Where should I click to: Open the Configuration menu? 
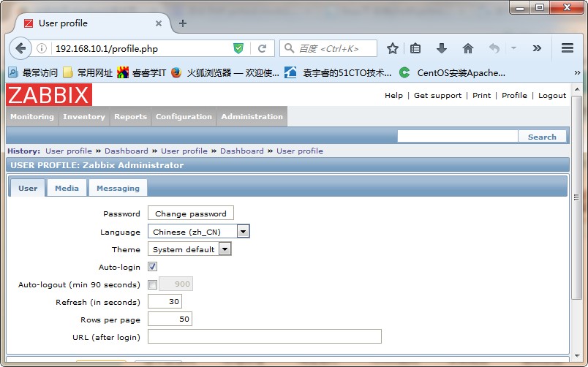tap(184, 116)
